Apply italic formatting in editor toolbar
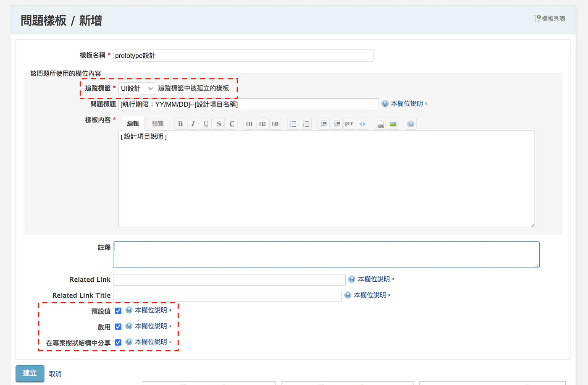This screenshot has width=588, height=385. (x=193, y=124)
